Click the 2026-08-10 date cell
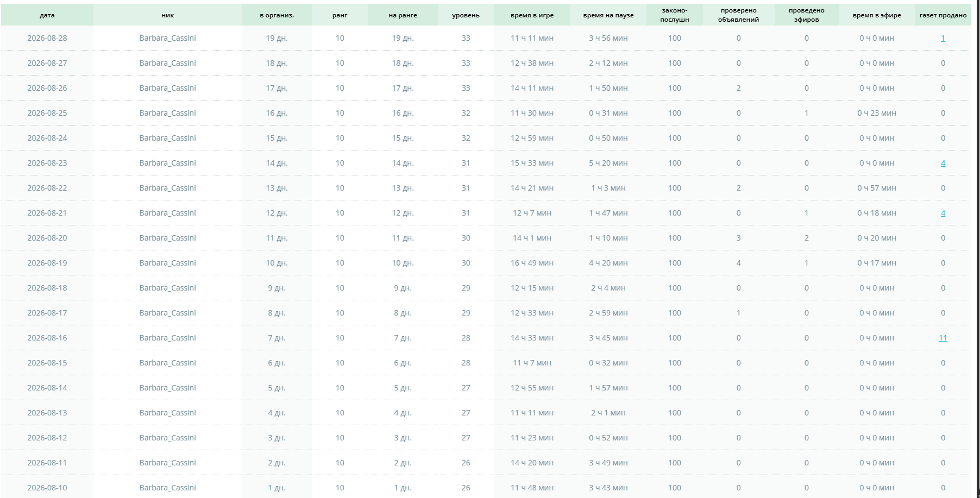 (x=47, y=488)
